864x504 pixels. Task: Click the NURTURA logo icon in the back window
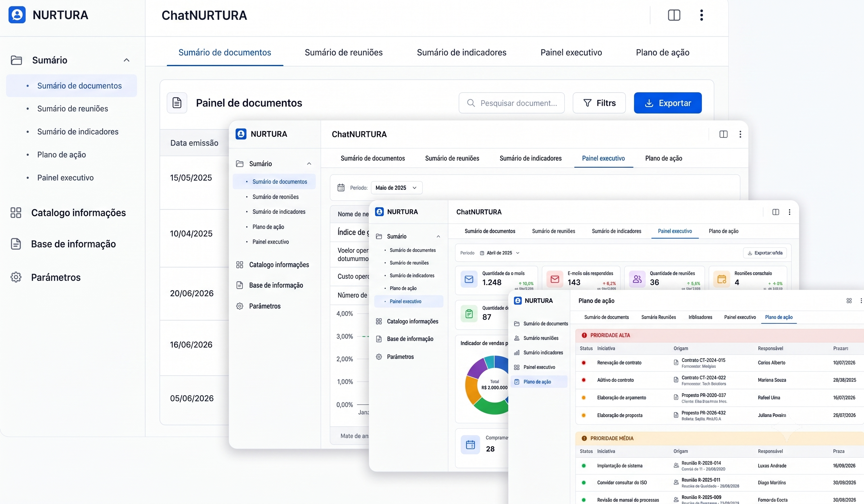17,15
